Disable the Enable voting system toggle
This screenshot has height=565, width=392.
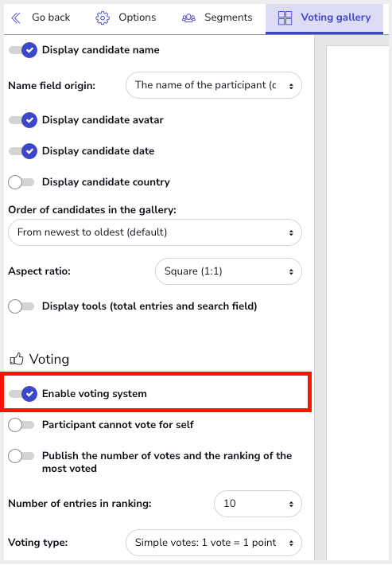[23, 393]
